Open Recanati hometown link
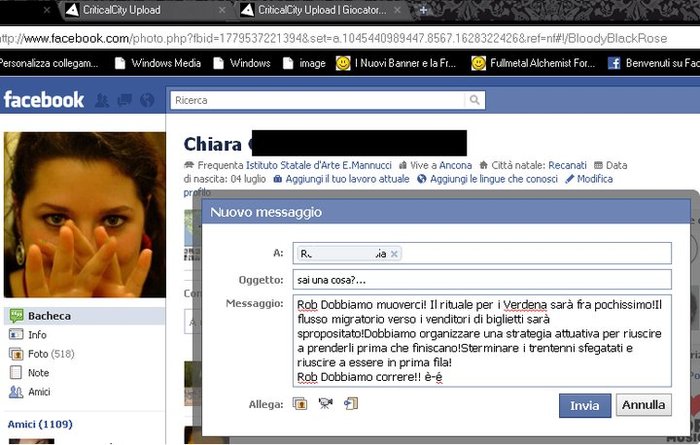Screen dimensions: 700x445 pyautogui.click(x=567, y=165)
